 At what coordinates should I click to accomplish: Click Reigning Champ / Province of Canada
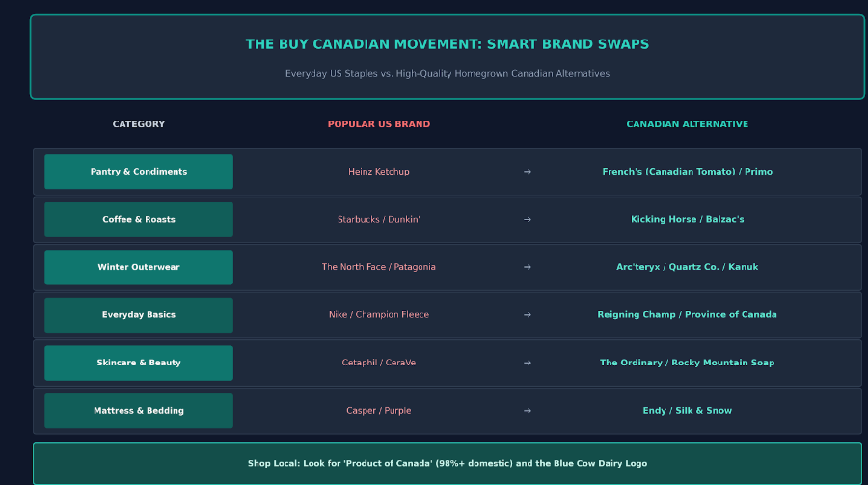(687, 315)
